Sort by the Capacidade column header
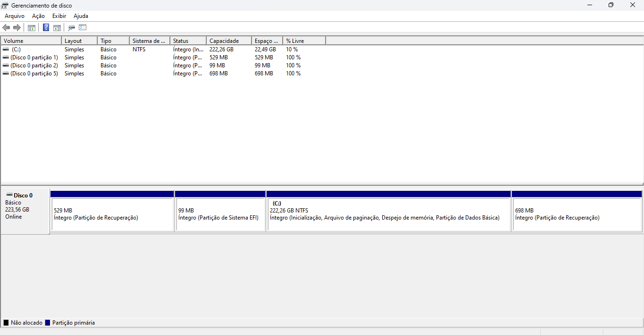 point(229,41)
